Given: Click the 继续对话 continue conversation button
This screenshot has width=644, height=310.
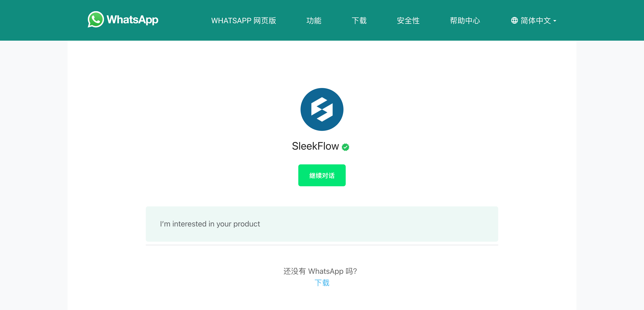Looking at the screenshot, I should [x=322, y=176].
